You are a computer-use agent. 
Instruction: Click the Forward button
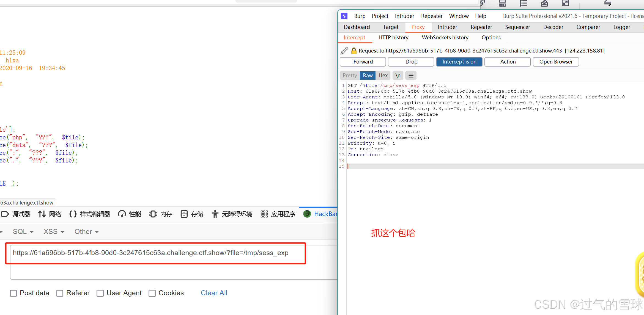coord(363,62)
